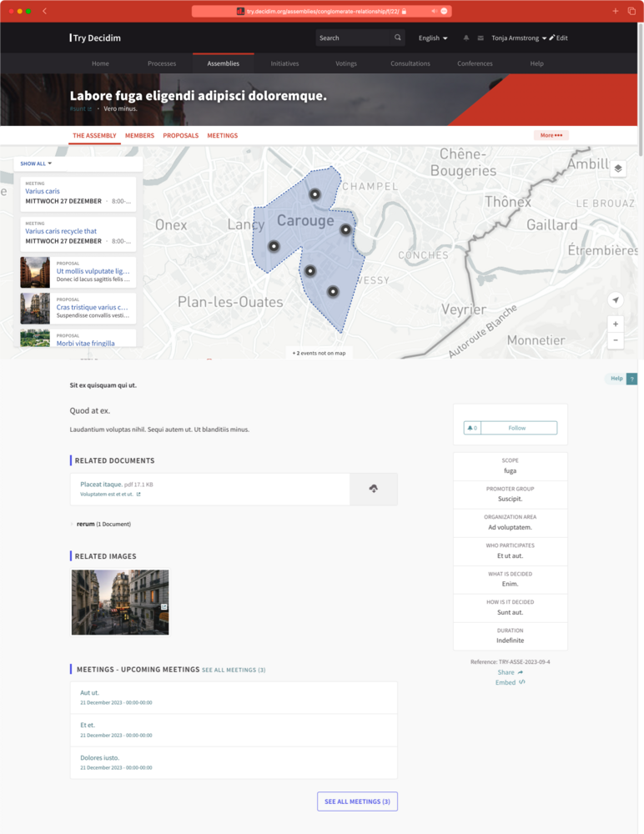Open the conversations envelope icon
The height and width of the screenshot is (834, 644).
(x=480, y=38)
